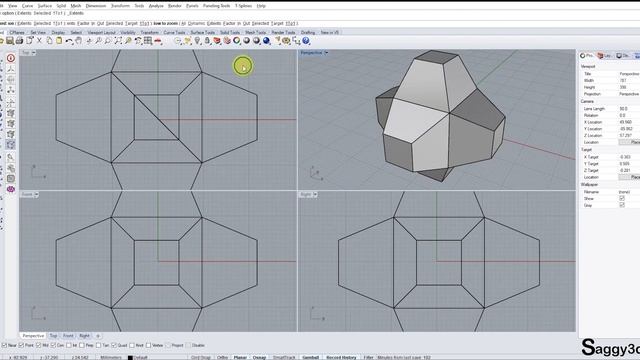Open the Mesh menu
The width and height of the screenshot is (640, 360).
(x=76, y=6)
